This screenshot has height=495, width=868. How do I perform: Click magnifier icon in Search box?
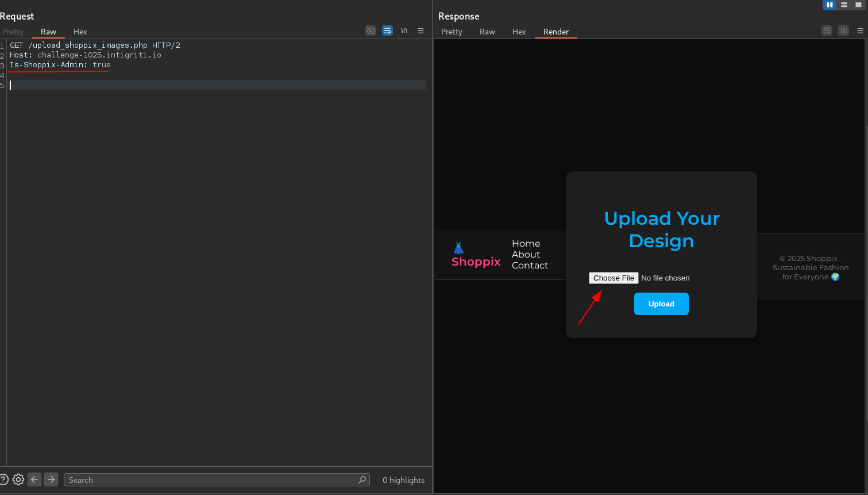[x=362, y=479]
